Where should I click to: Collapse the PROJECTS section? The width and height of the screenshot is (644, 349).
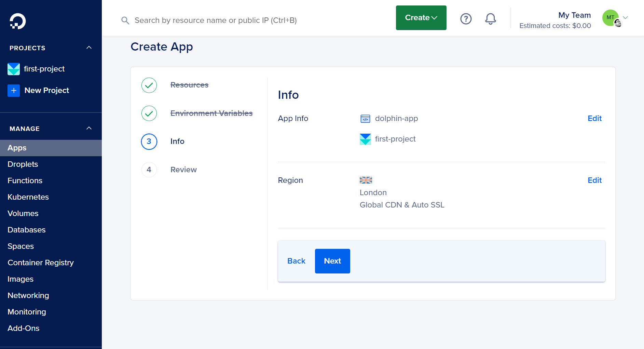coord(89,48)
